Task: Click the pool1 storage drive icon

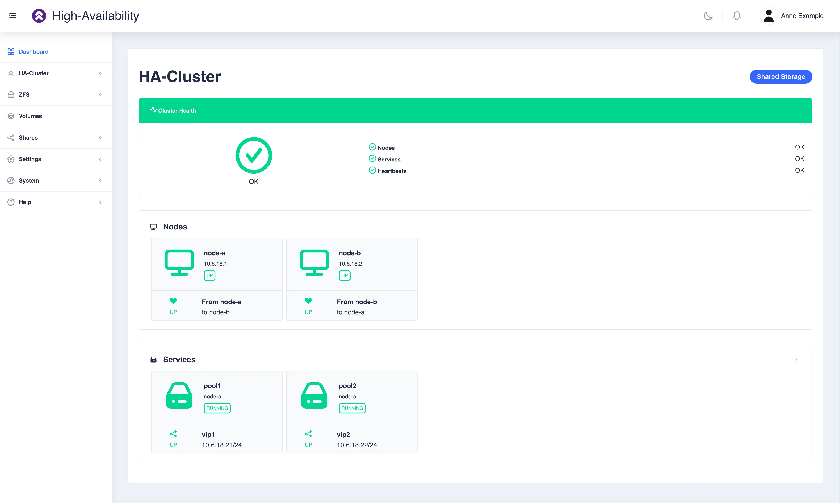Action: (179, 396)
